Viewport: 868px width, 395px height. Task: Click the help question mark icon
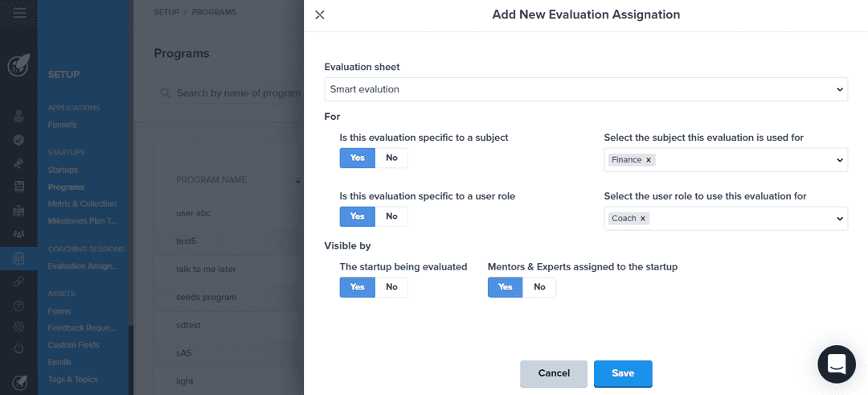pos(18,305)
